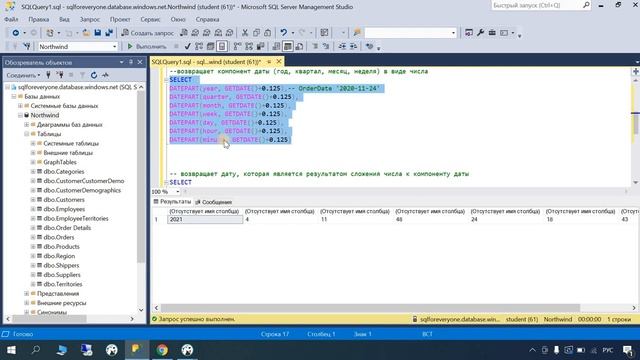Screen dimensions: 640x360
Task: Open the Northwind database dropdown
Action: click(x=114, y=47)
